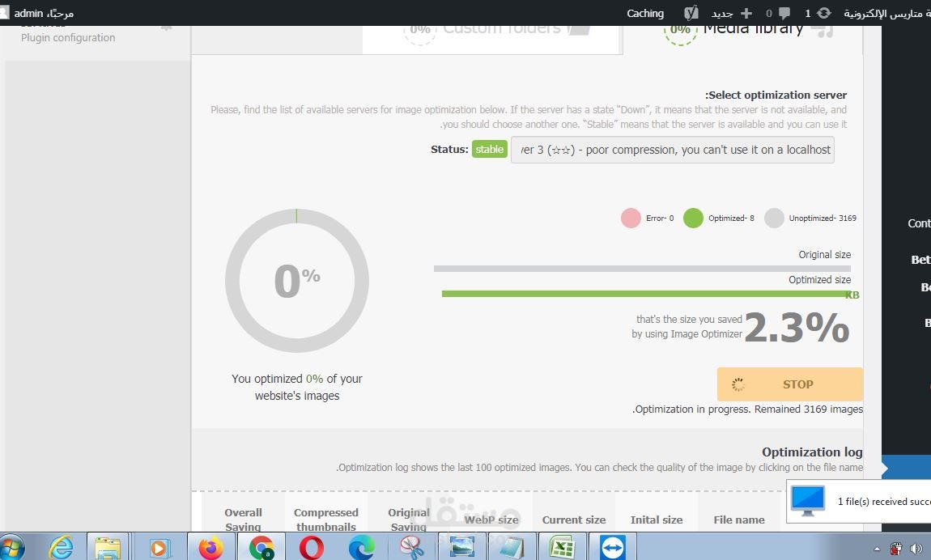This screenshot has width=931, height=560.
Task: Click the File name column header
Action: click(x=738, y=520)
